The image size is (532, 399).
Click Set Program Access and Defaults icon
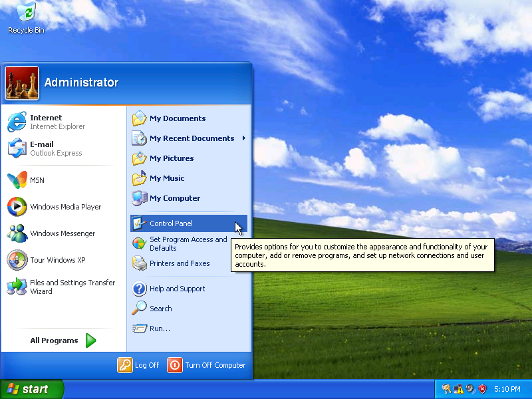click(x=140, y=243)
